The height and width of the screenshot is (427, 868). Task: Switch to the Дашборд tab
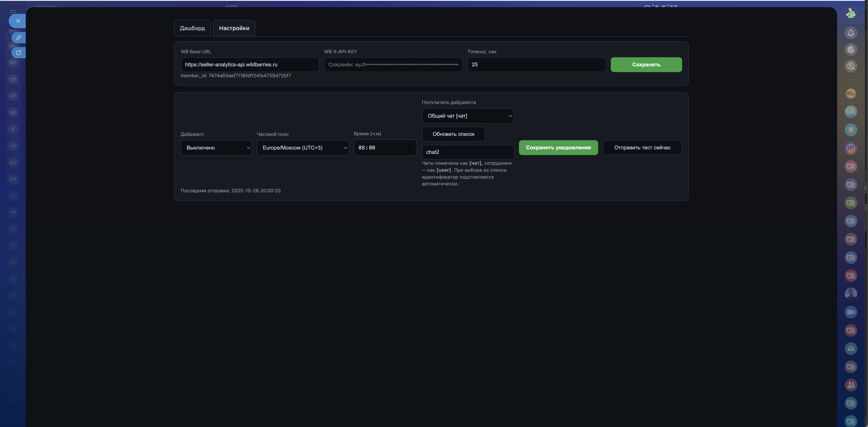pos(192,28)
